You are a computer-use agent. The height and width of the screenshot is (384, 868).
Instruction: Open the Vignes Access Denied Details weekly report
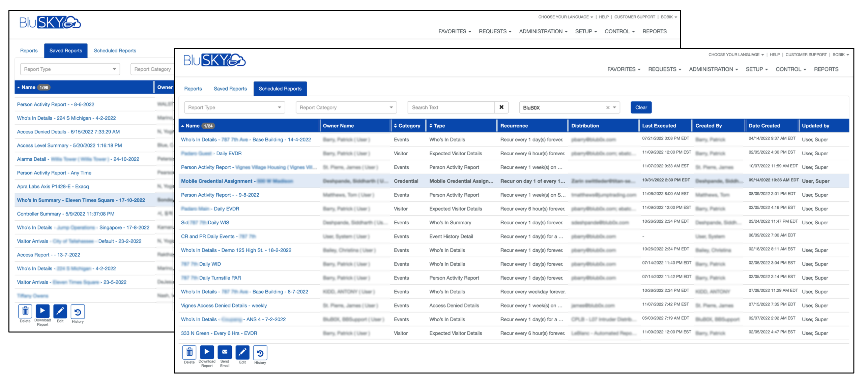click(x=224, y=305)
